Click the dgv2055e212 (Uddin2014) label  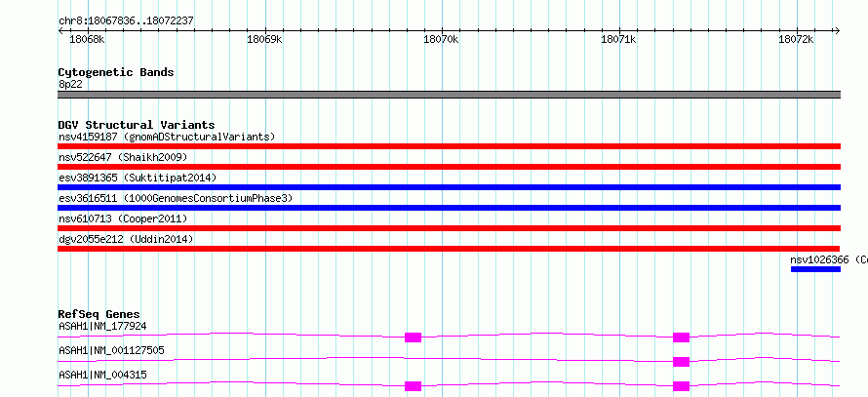(x=126, y=239)
